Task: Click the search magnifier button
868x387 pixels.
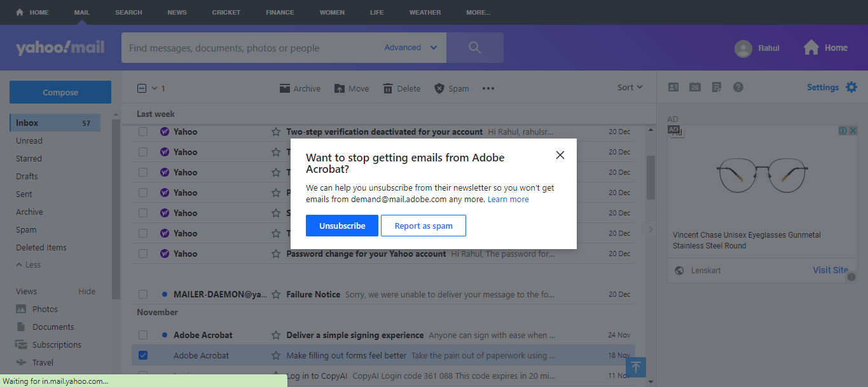Action: coord(474,48)
